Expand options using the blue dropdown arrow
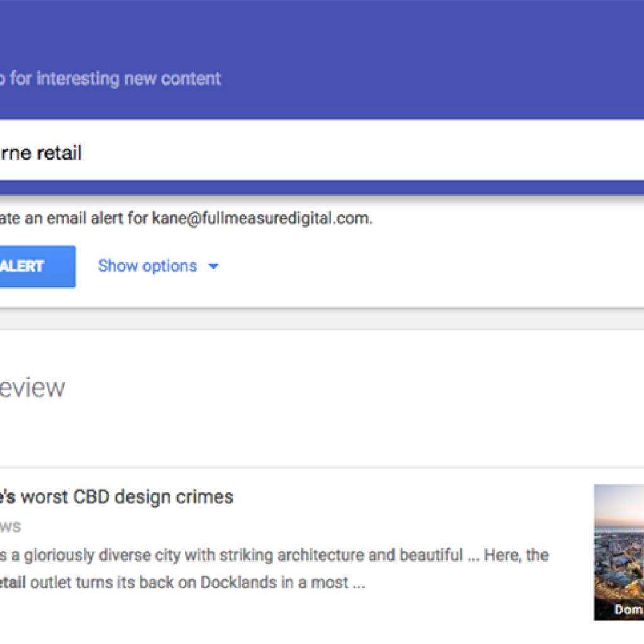This screenshot has height=644, width=644. [214, 266]
